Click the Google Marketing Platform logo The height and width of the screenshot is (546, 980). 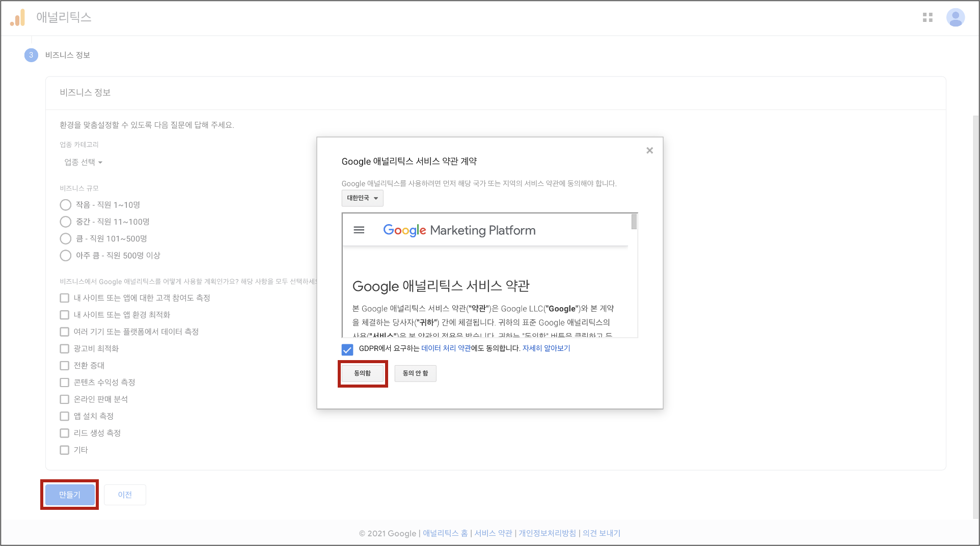tap(459, 230)
